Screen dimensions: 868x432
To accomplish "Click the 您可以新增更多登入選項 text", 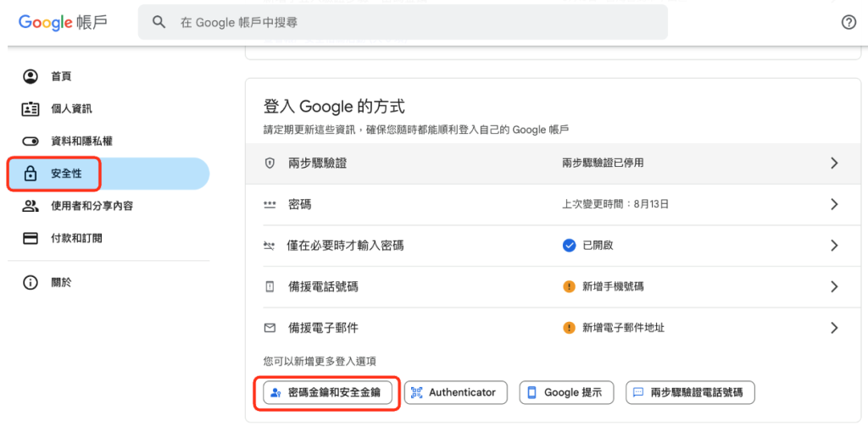I will tap(320, 362).
